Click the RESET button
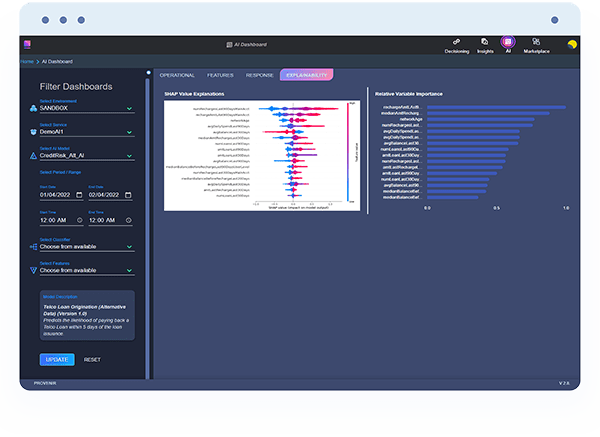Image resolution: width=600 pixels, height=437 pixels. (92, 360)
